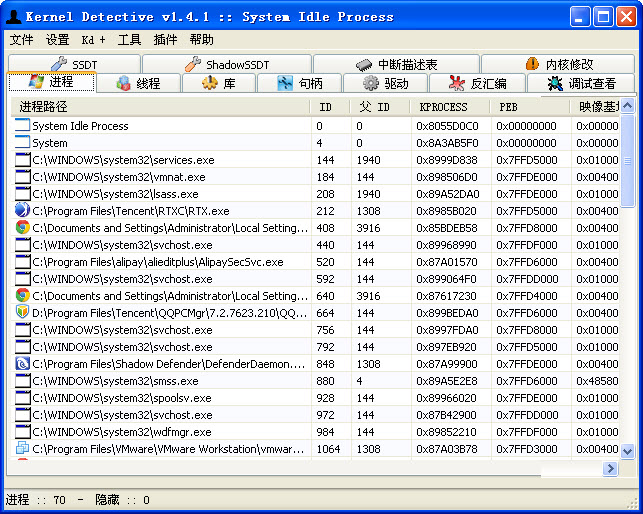The height and width of the screenshot is (514, 643).
Task: Click the RTX.exe process icon
Action: pyautogui.click(x=23, y=210)
